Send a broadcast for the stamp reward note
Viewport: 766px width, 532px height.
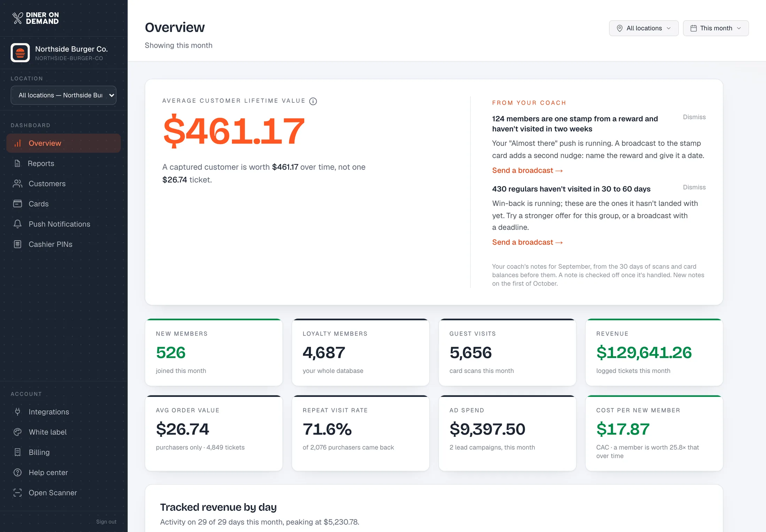tap(527, 170)
